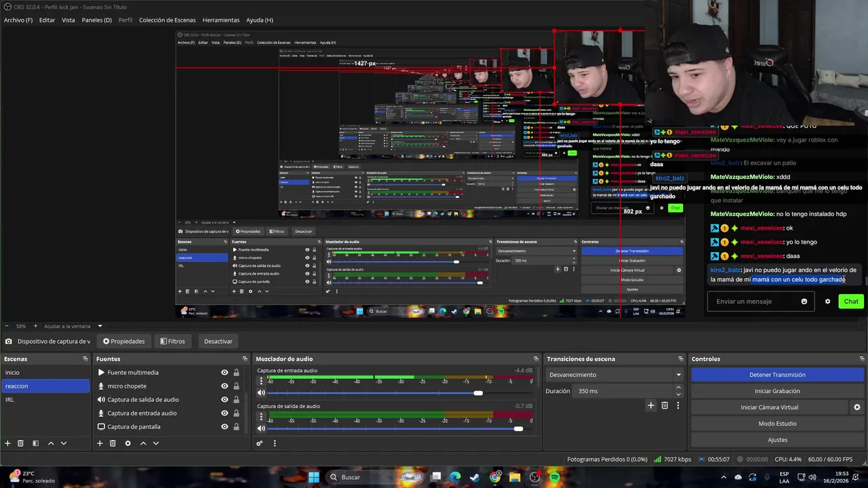Lock the Captura de pantalla source

click(236, 426)
